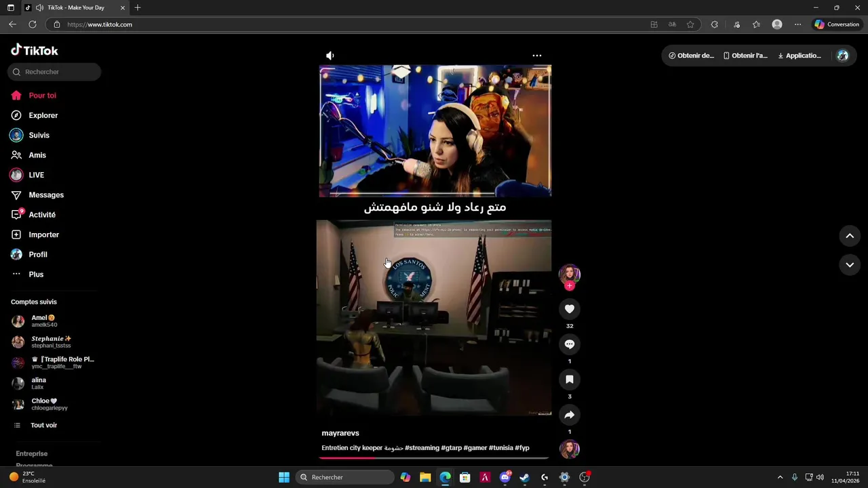868x488 pixels.
Task: Open the Amis section
Action: coord(37,155)
